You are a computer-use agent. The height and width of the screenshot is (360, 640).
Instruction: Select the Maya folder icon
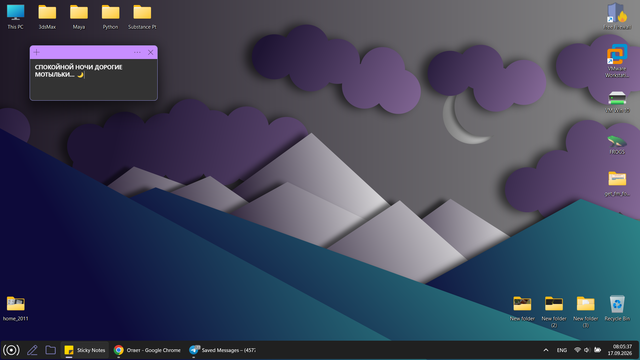79,16
